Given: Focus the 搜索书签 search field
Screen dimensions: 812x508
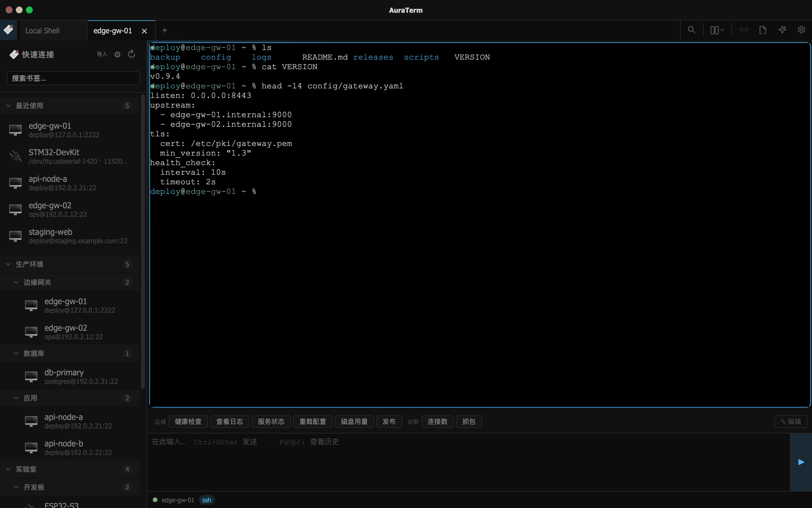Looking at the screenshot, I should [73, 78].
